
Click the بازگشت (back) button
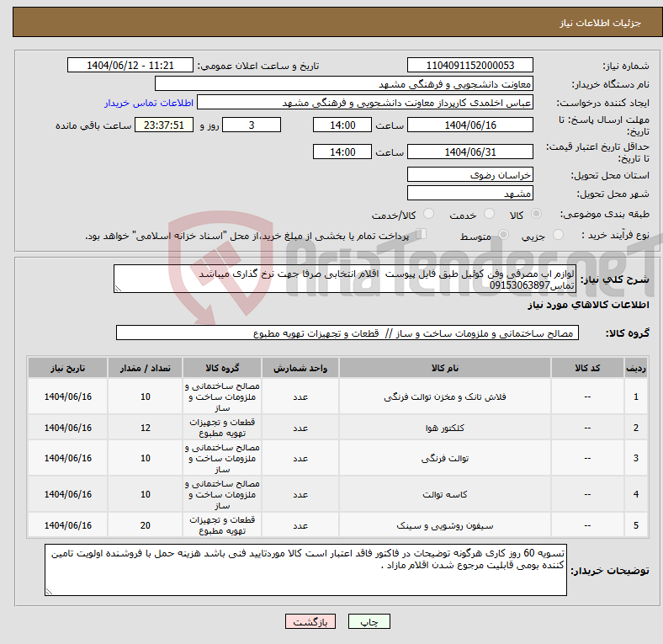coord(310,621)
